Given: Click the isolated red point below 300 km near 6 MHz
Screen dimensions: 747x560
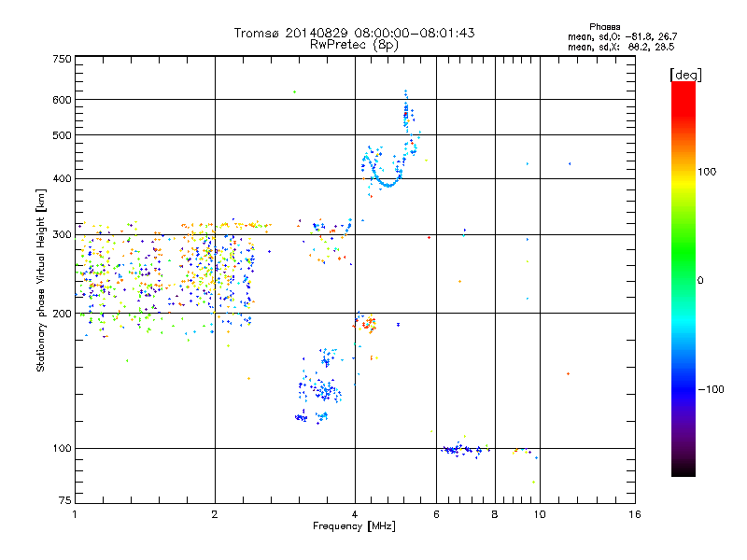Looking at the screenshot, I should coord(430,237).
